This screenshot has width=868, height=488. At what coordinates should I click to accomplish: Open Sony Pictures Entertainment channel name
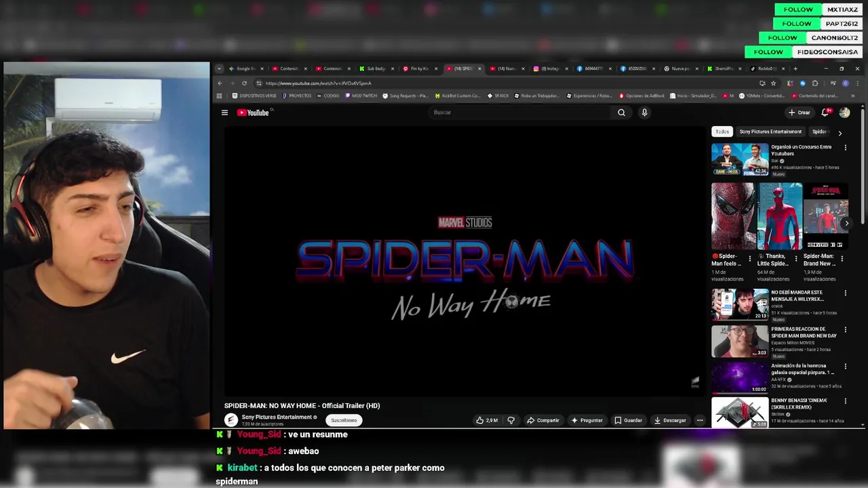coord(277,417)
